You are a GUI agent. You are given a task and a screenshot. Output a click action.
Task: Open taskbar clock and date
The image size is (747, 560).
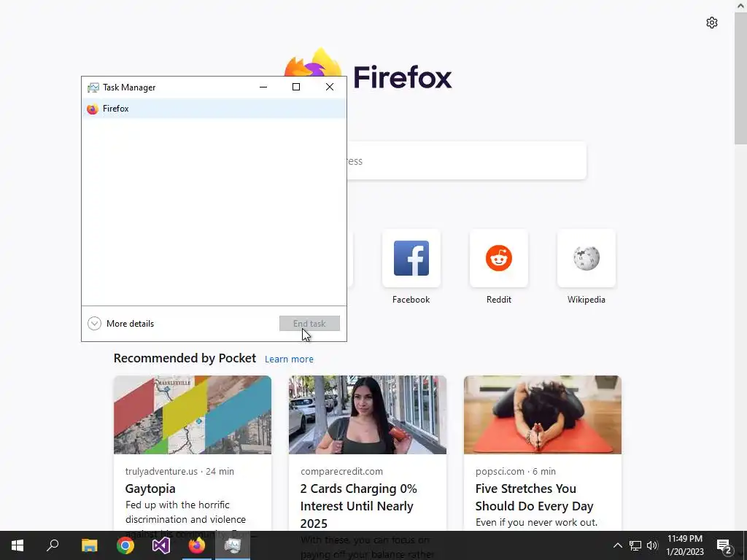[684, 545]
